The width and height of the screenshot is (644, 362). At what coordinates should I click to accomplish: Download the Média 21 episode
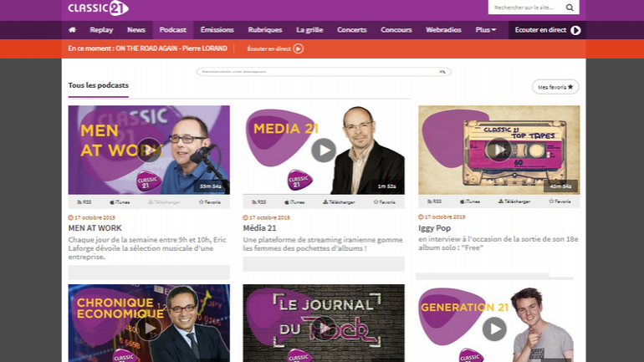[339, 202]
